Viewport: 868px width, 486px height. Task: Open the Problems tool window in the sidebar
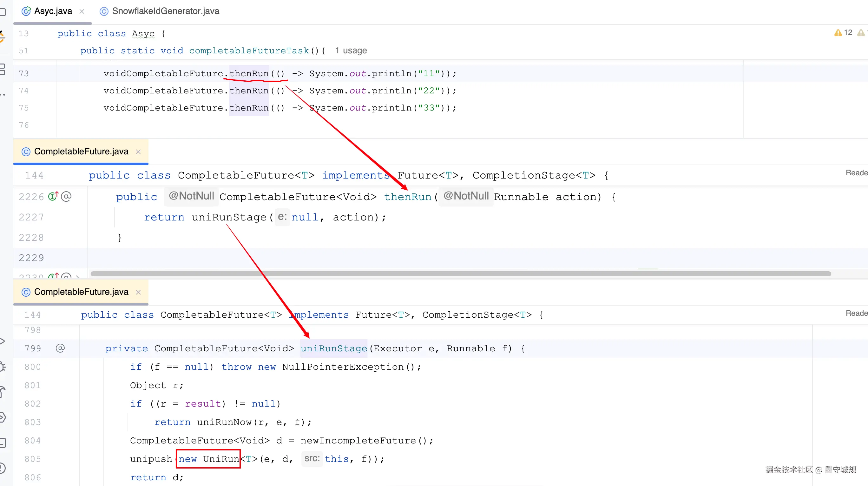(2, 468)
